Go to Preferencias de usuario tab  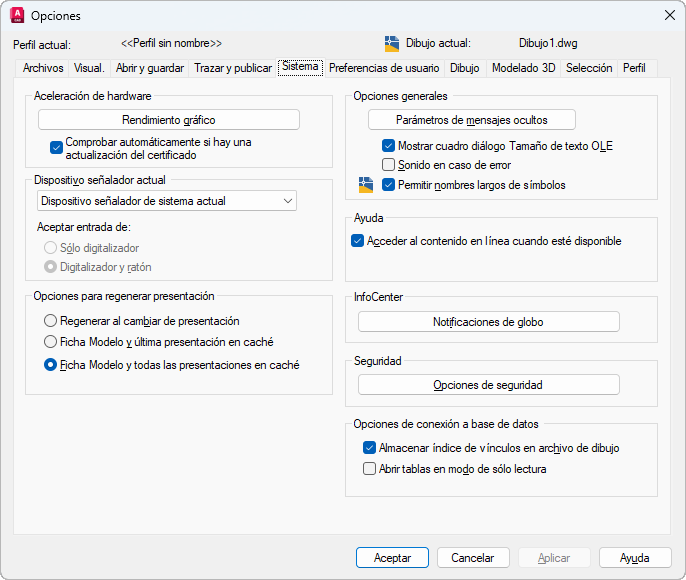click(x=384, y=68)
